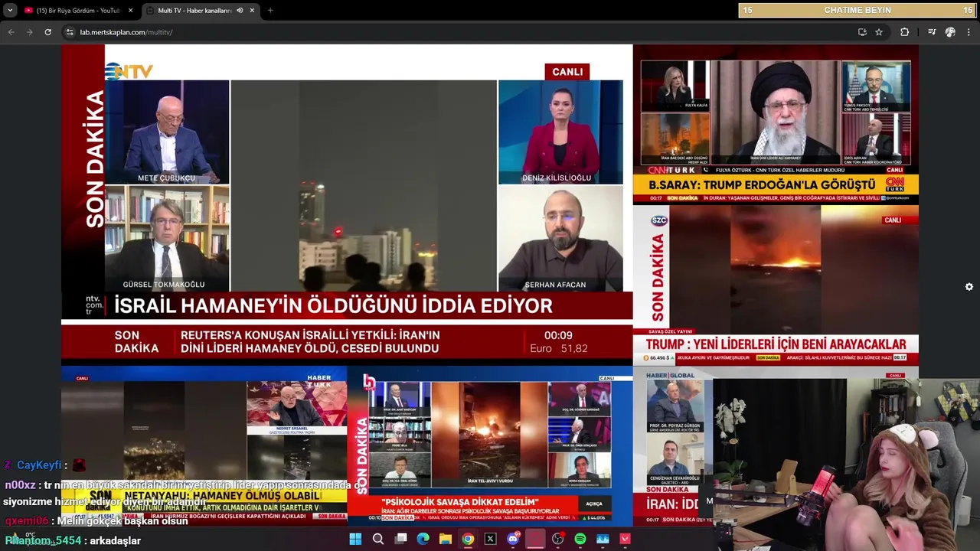
Task: Click the Mete Çubukçu name label
Action: (x=166, y=178)
